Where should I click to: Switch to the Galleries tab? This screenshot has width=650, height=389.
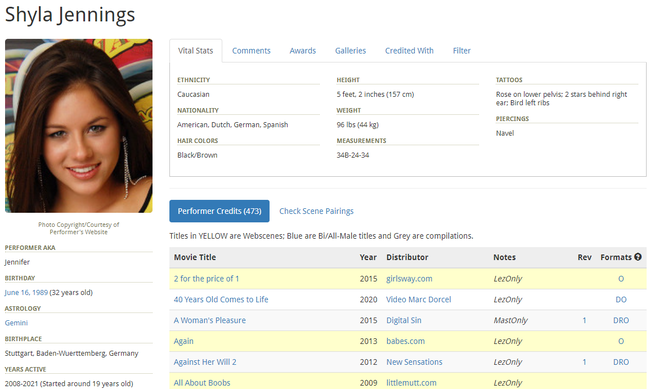[x=350, y=51]
